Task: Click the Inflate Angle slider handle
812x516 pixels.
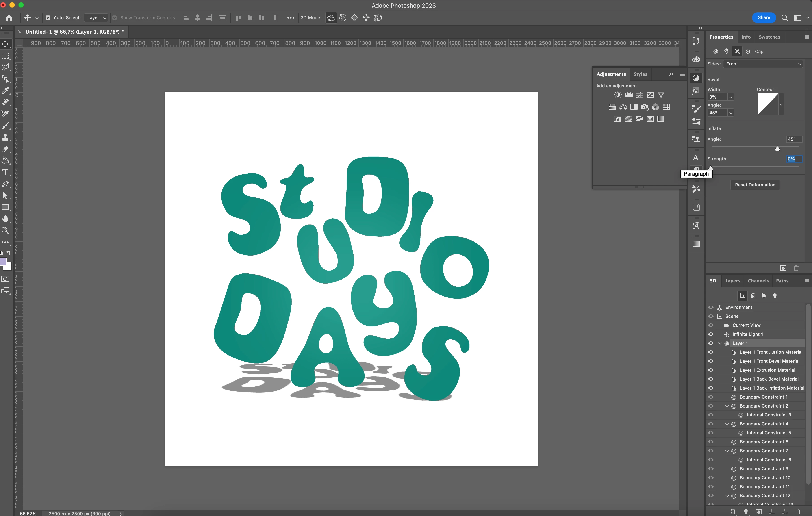Action: [x=777, y=149]
